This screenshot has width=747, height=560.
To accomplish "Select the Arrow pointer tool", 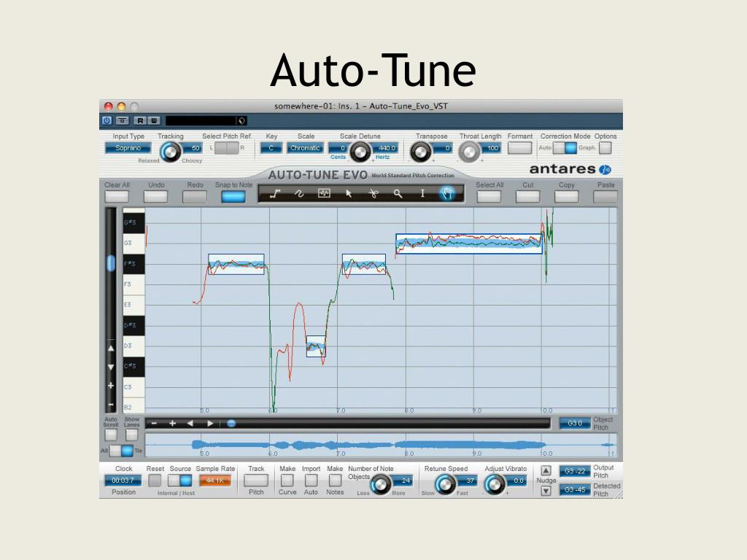I will click(x=349, y=193).
